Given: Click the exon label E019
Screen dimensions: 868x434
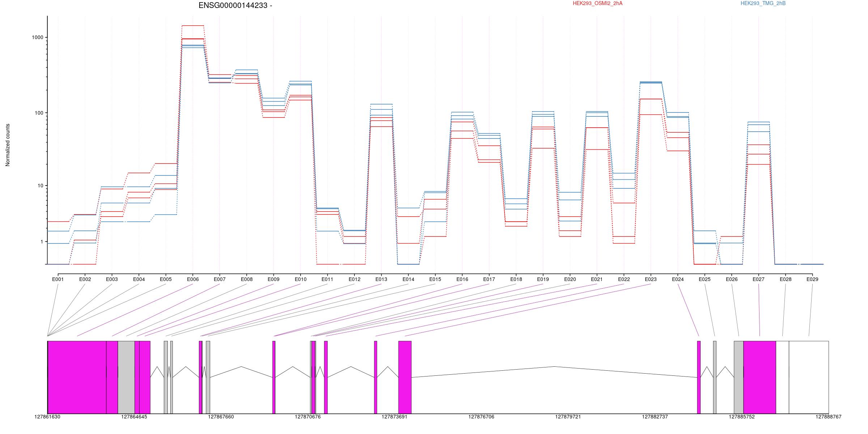Looking at the screenshot, I should pos(543,279).
